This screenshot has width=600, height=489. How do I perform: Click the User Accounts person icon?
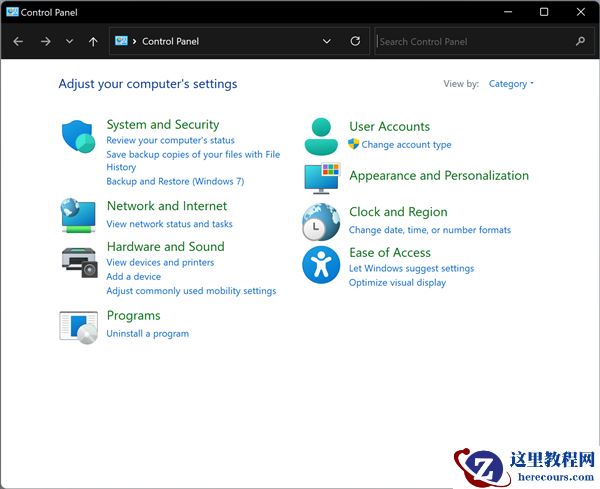pos(321,136)
